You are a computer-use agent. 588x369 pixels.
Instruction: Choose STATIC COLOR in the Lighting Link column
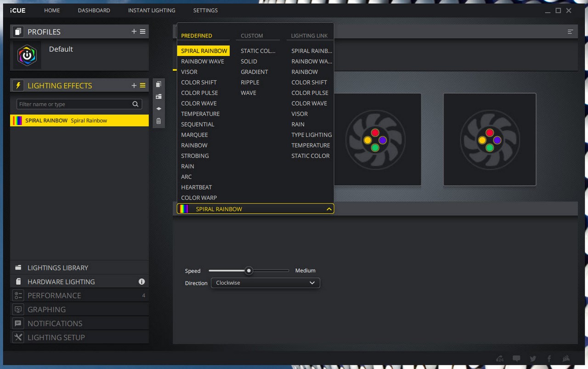[x=311, y=156]
